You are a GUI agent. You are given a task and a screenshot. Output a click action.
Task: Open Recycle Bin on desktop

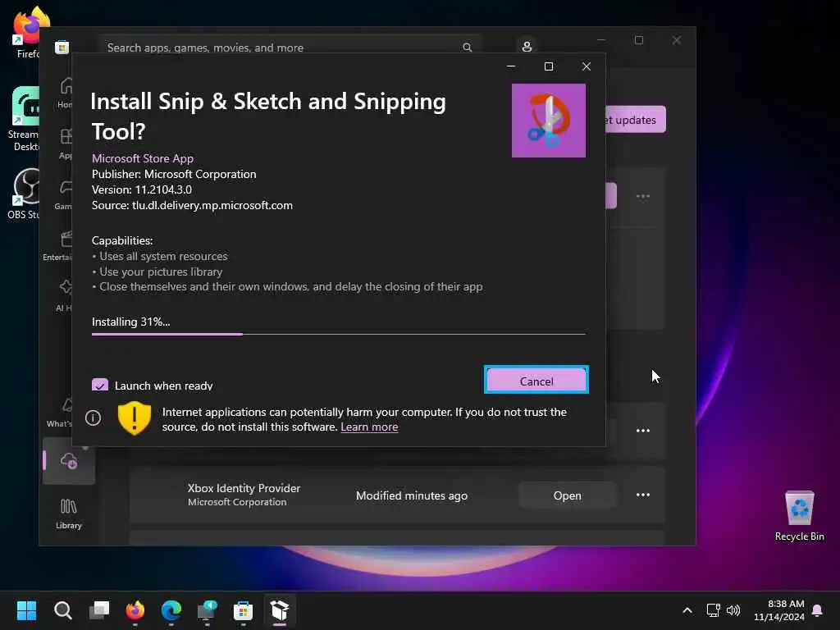tap(799, 517)
